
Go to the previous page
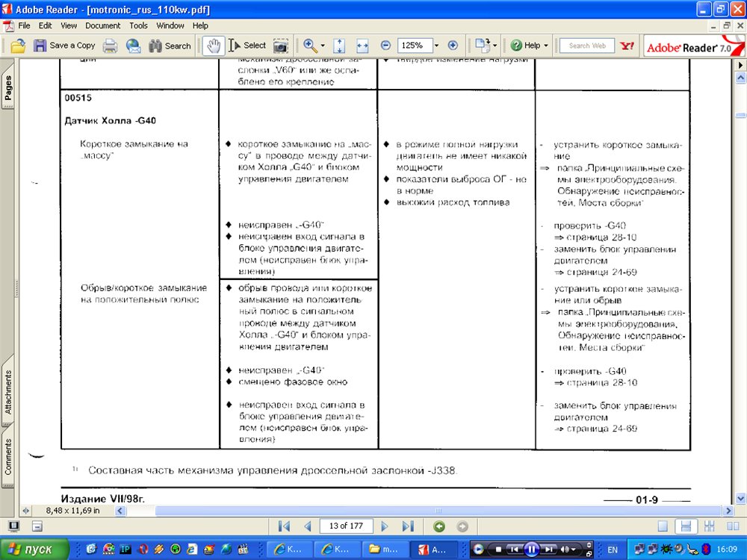(x=308, y=526)
